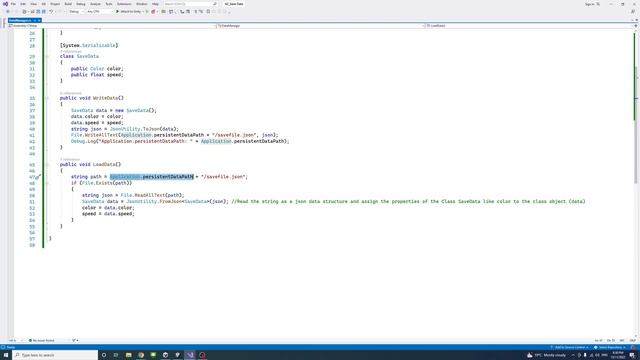Click references CodeLens above class SaveData

click(71, 51)
